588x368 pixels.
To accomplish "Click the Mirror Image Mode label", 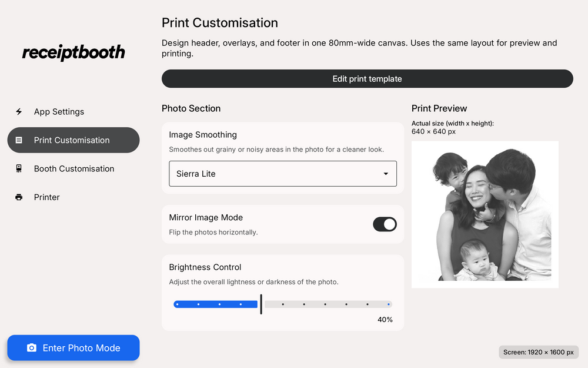I will tap(206, 217).
